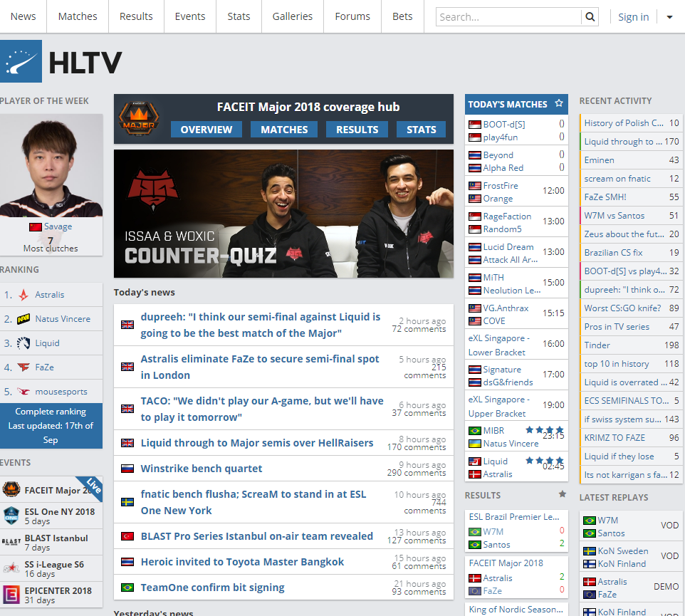Click the EPICENTER 2018 event icon

click(11, 595)
